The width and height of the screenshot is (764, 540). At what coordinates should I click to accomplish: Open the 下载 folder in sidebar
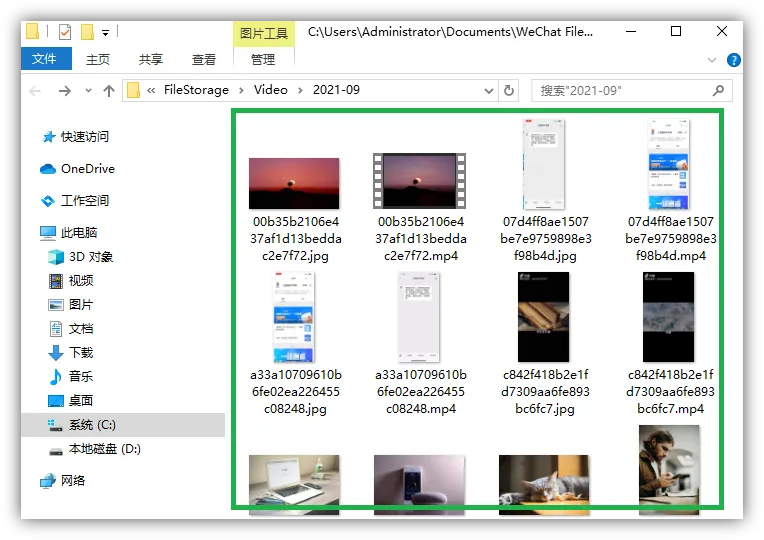[x=71, y=353]
